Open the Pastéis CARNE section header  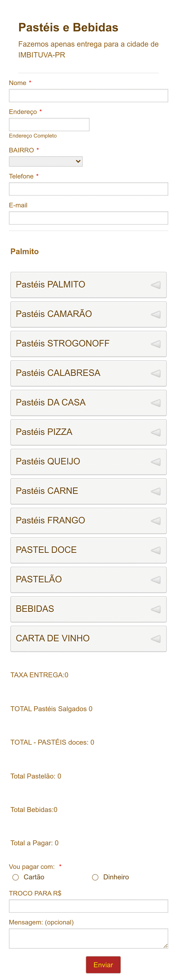88,491
